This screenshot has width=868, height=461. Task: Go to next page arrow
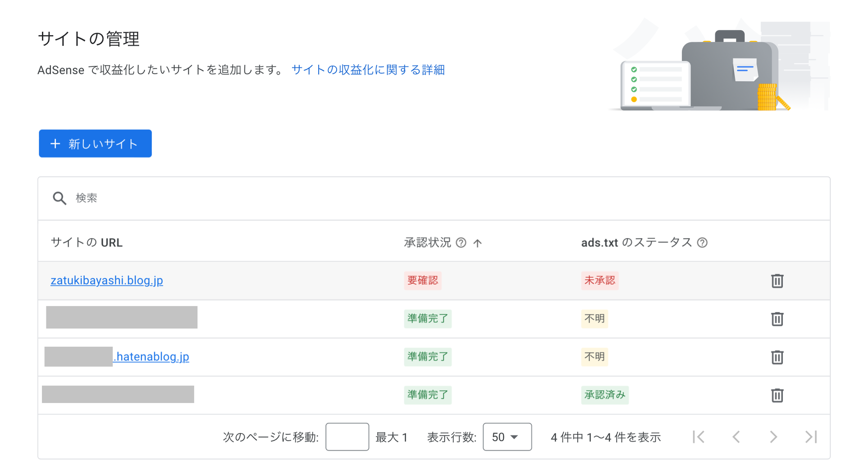click(773, 437)
